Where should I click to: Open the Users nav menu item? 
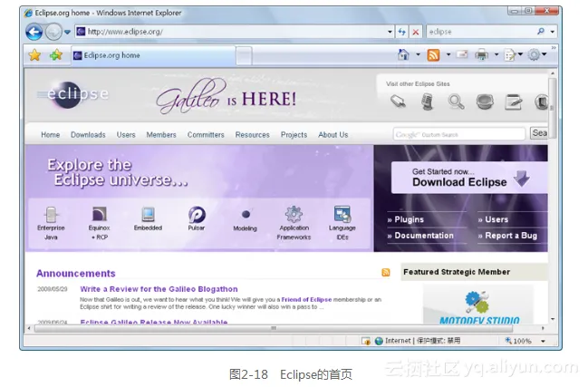coord(126,135)
